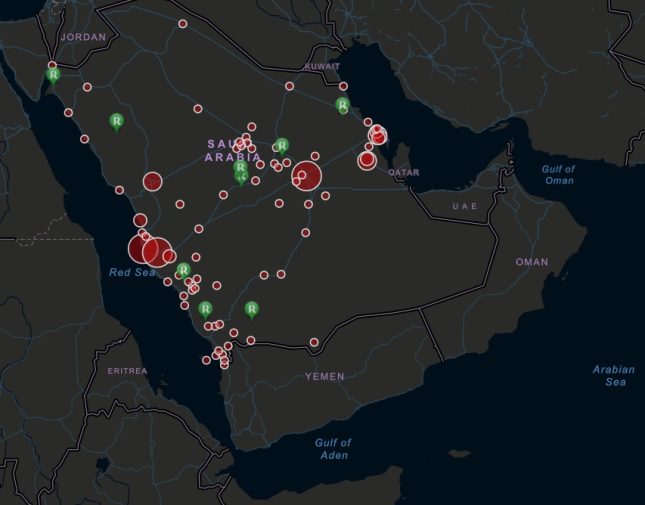Click the Gulf of Aden label
The height and width of the screenshot is (505, 645).
(x=333, y=449)
